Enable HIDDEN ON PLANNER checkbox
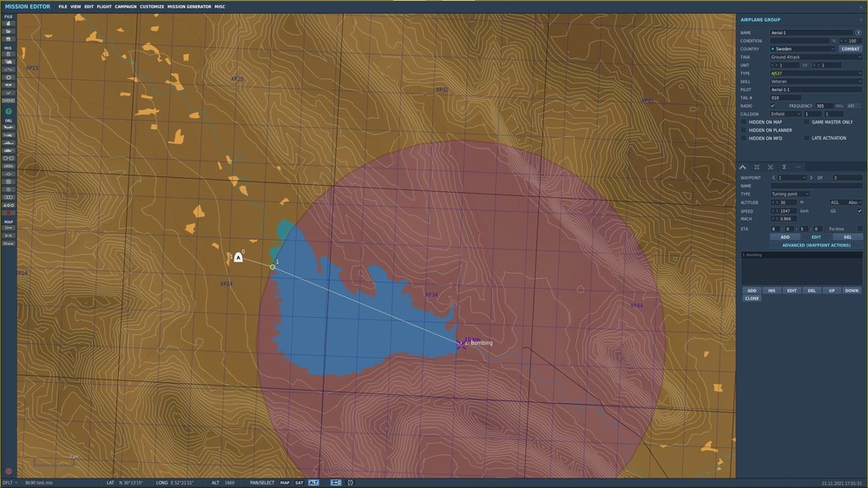The width and height of the screenshot is (868, 488). pos(744,130)
